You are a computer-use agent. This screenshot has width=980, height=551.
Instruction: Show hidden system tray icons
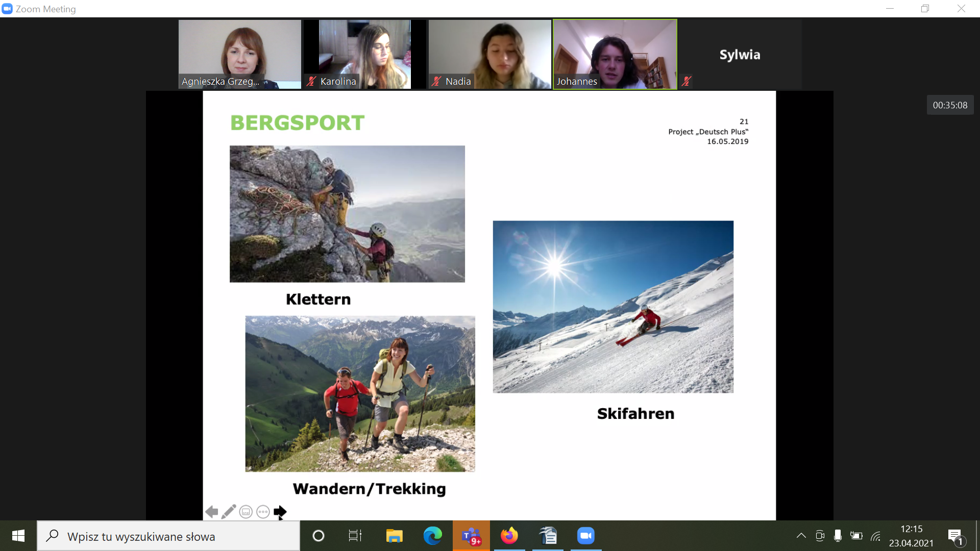tap(801, 536)
